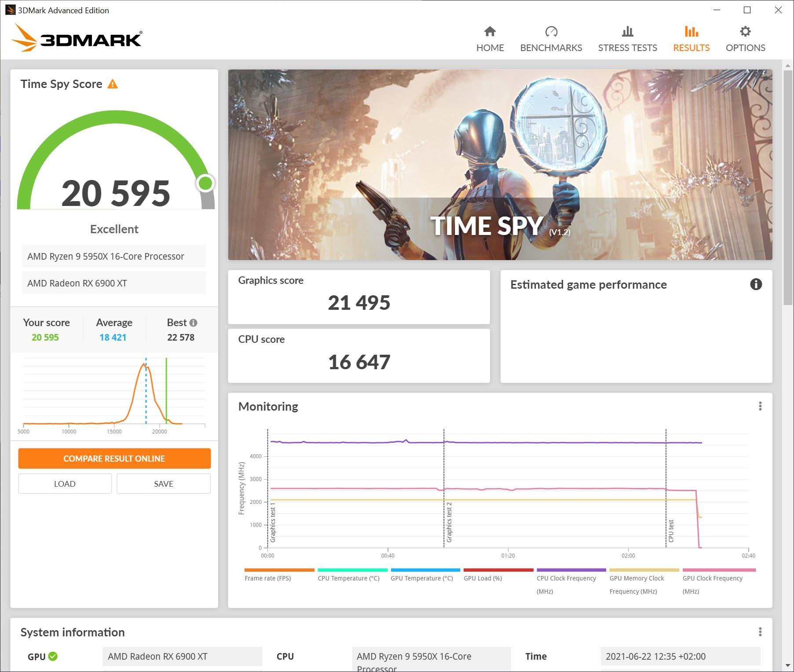The height and width of the screenshot is (672, 794).
Task: Click the CPU test timeline marker
Action: click(671, 531)
